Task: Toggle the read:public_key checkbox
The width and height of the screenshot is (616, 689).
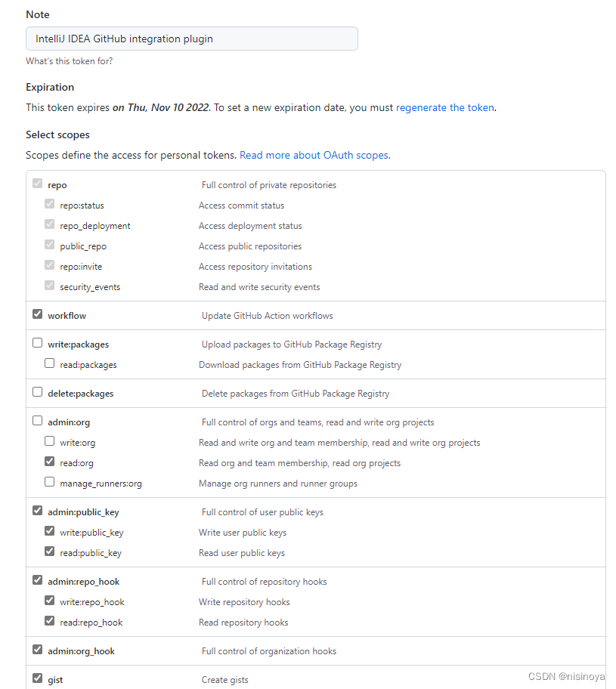Action: (x=50, y=552)
